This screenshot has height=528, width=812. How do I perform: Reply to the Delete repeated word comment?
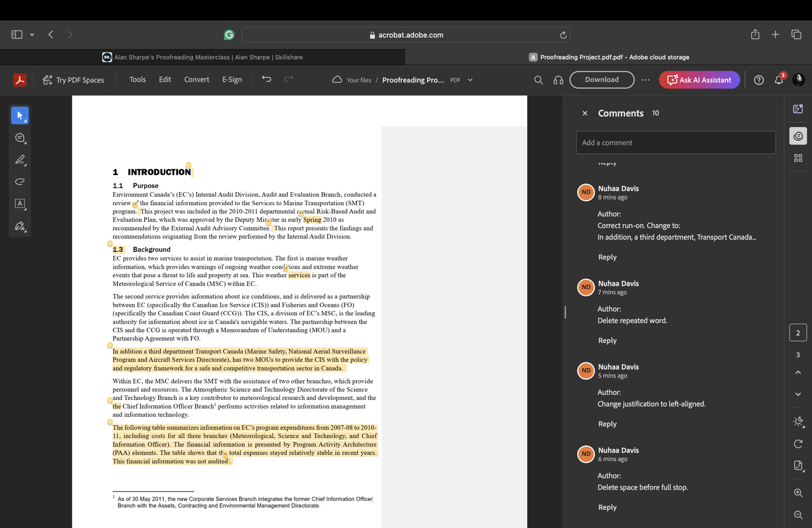pyautogui.click(x=607, y=341)
